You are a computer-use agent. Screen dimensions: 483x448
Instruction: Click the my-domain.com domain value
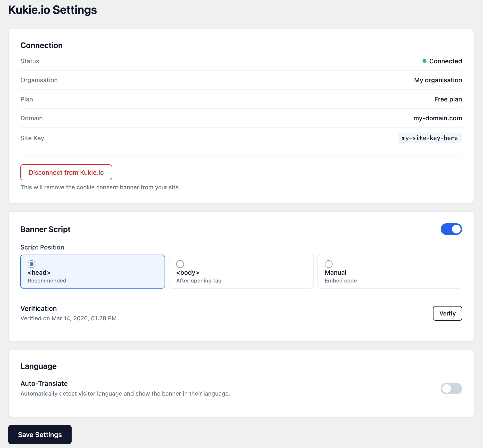pyautogui.click(x=438, y=118)
